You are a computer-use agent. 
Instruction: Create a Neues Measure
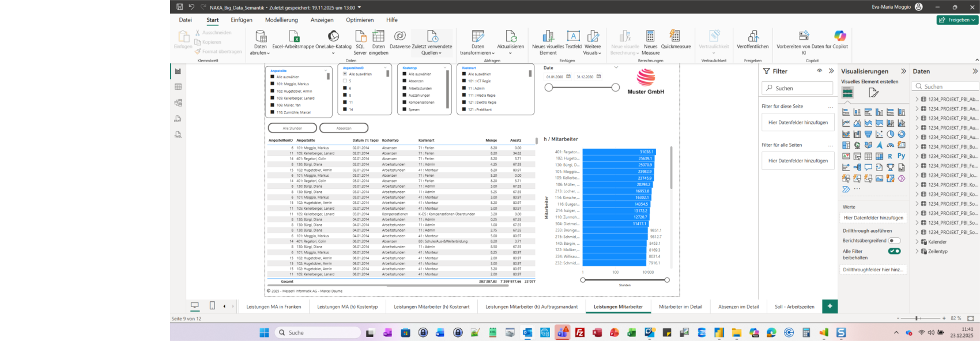pyautogui.click(x=650, y=42)
